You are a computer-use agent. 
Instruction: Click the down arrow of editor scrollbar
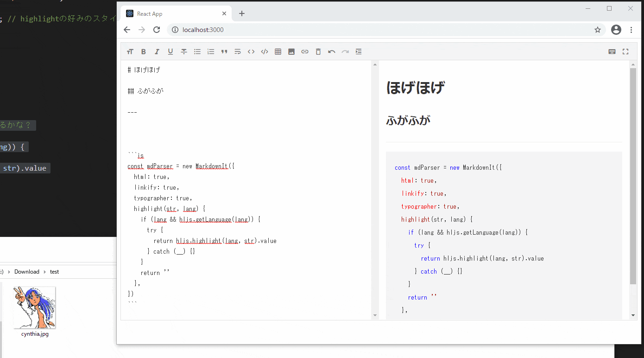375,315
